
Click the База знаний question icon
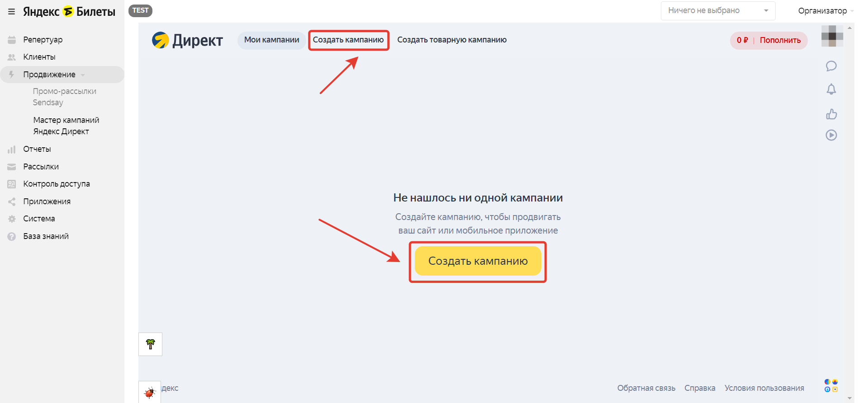[12, 236]
